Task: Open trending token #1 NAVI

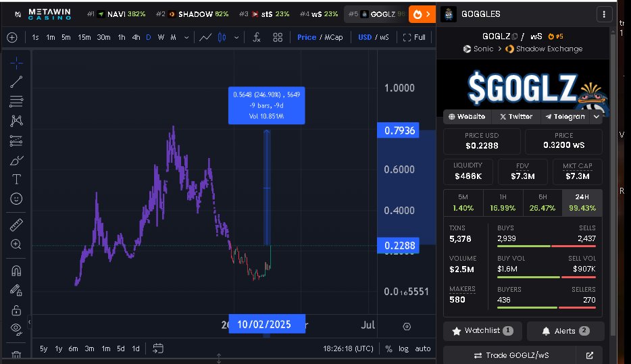Action: click(x=116, y=14)
